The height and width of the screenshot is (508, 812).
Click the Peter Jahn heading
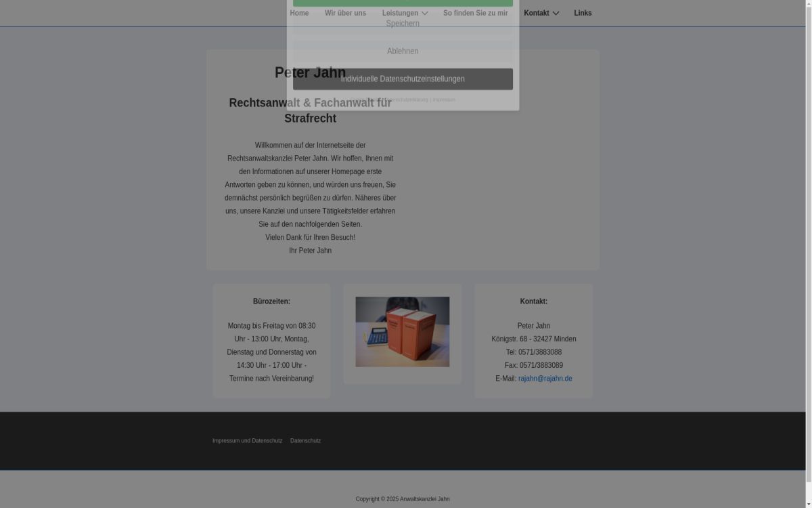tap(310, 72)
